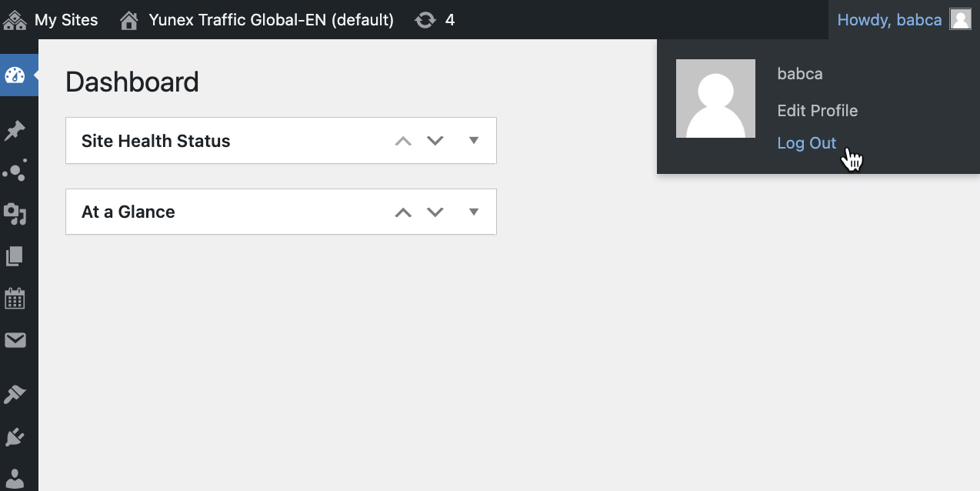Move At a Glance panel up
The image size is (980, 491).
click(403, 212)
